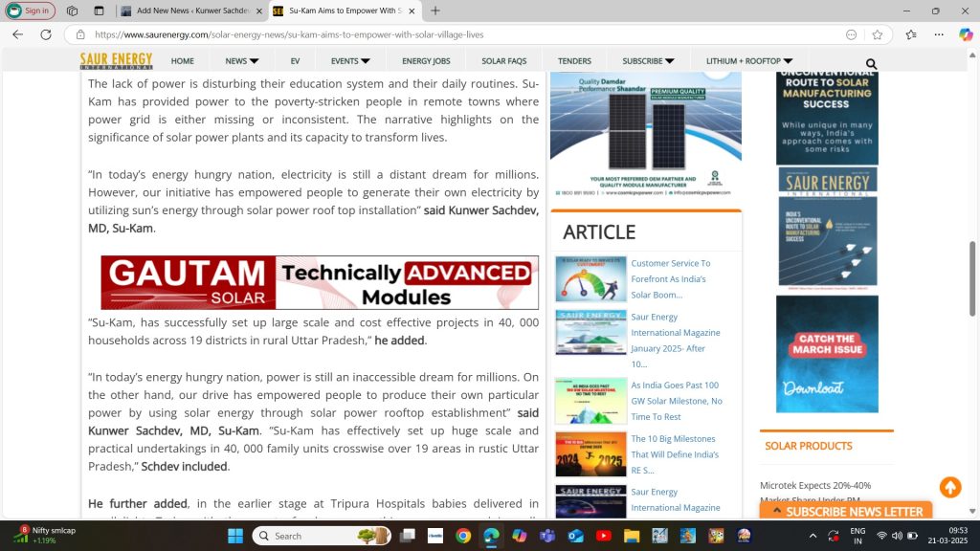Open The 10 Big Milestones article link
980x551 pixels.
point(674,454)
